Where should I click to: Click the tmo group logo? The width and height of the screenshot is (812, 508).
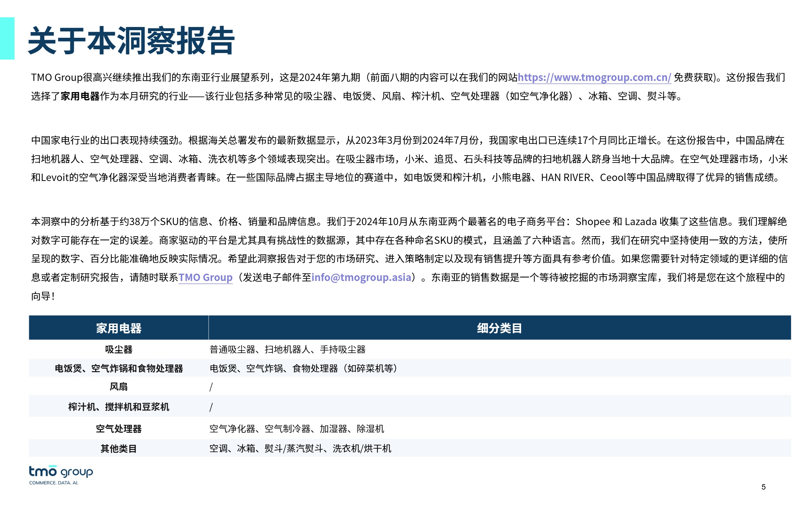(61, 475)
